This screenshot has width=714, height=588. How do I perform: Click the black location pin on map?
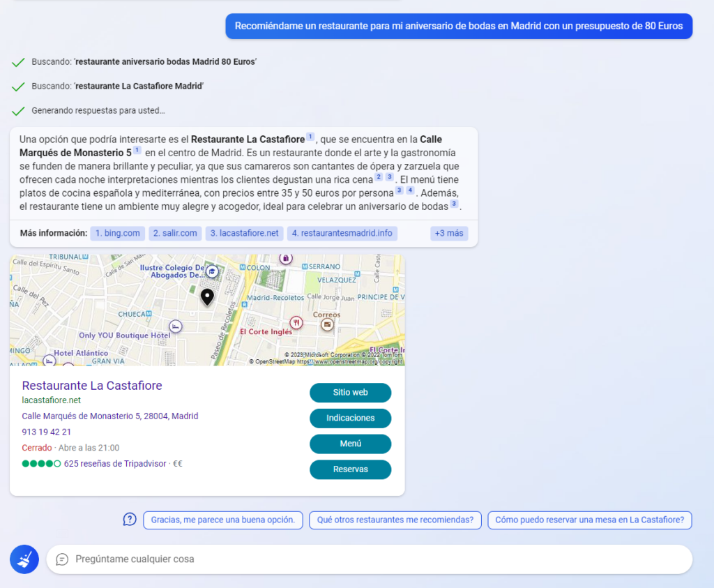(x=207, y=297)
